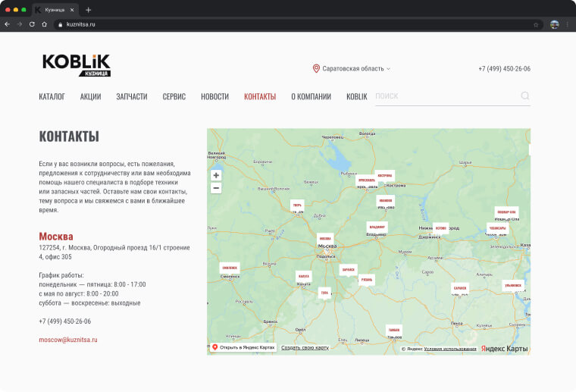Open a new browser tab
The height and width of the screenshot is (392, 576).
(x=88, y=10)
